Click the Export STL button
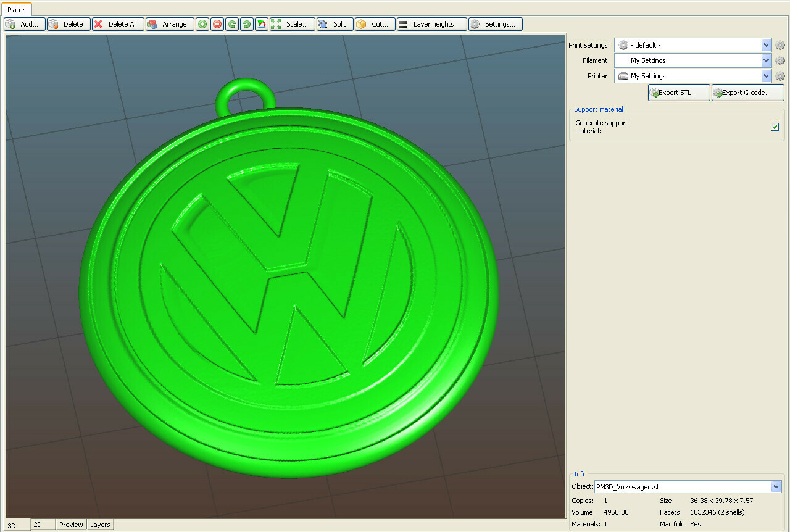Viewport: 790px width, 532px height. pos(679,93)
